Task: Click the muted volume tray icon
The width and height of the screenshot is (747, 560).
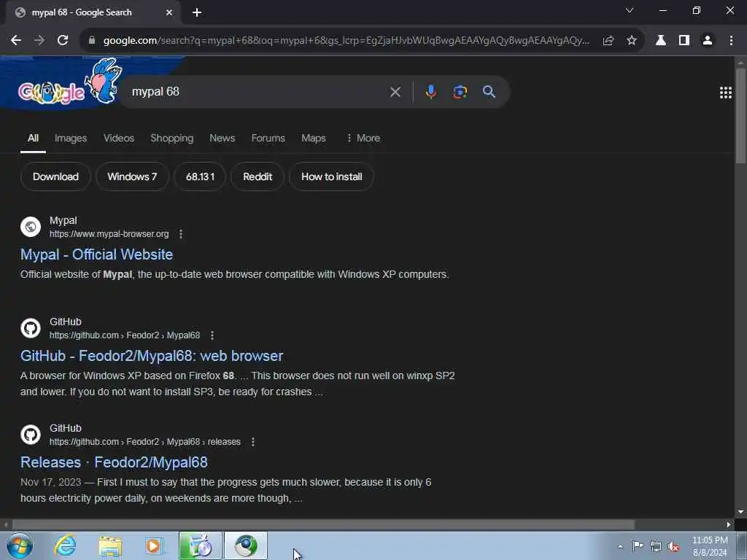Action: [x=673, y=546]
